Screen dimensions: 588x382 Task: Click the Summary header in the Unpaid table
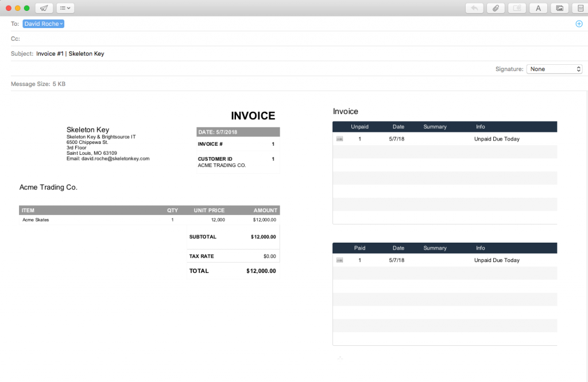435,127
